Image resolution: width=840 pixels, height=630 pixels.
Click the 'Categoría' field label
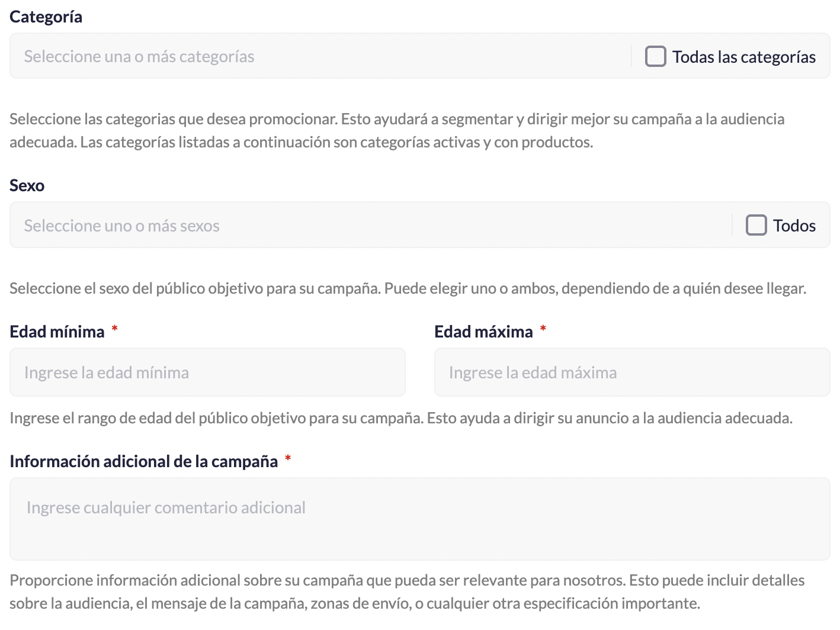pos(46,17)
